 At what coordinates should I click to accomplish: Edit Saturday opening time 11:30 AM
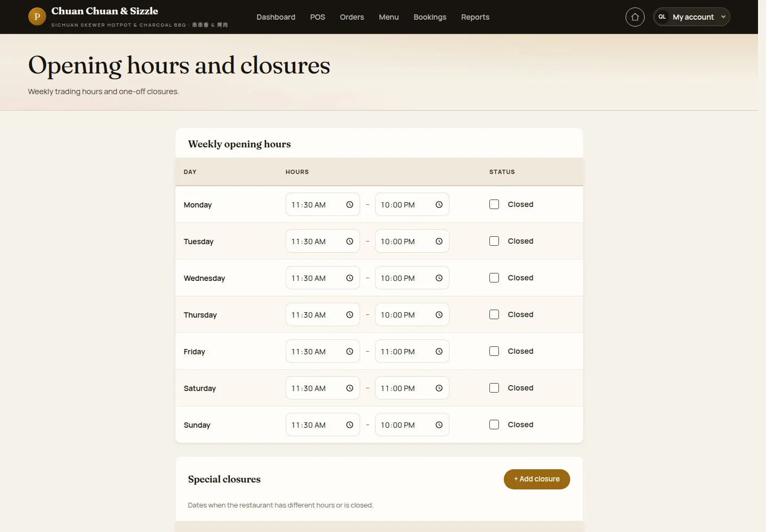click(323, 388)
